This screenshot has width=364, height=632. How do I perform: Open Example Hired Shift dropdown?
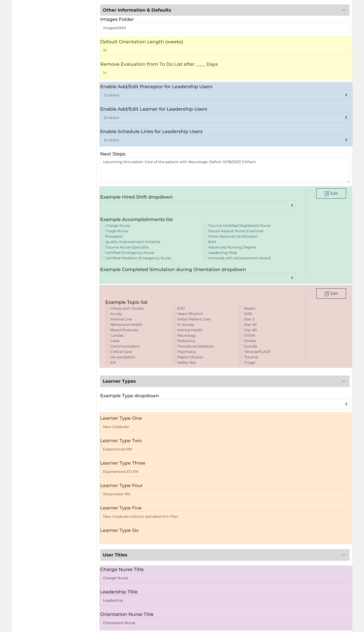coord(197,205)
